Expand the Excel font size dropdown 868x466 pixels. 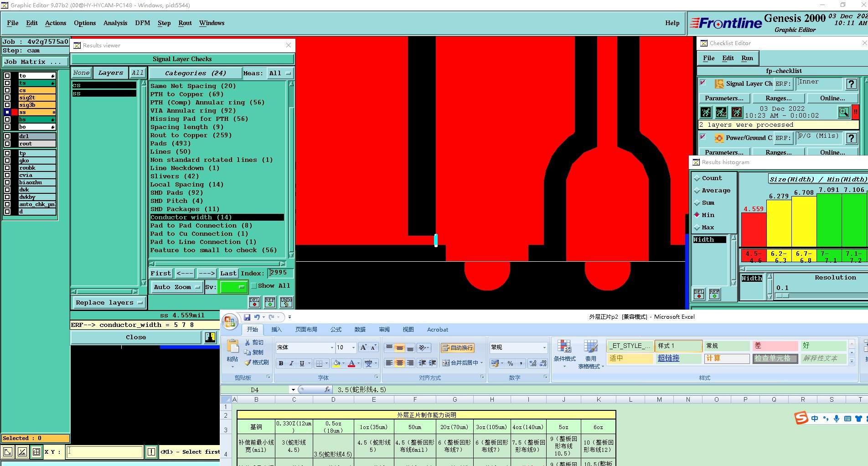353,347
